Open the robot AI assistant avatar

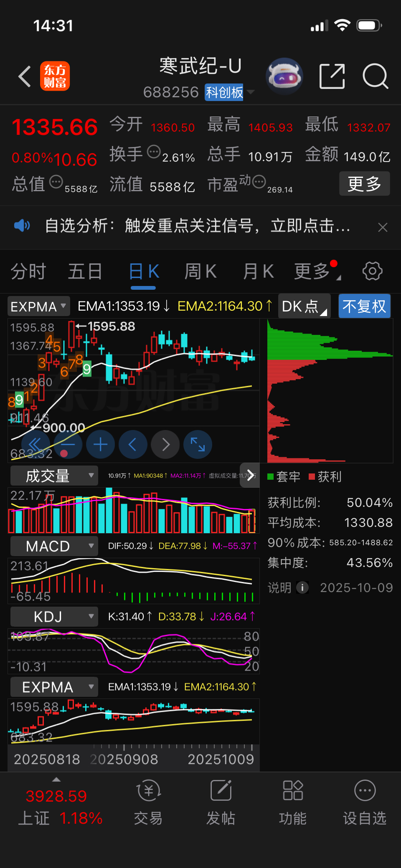[x=284, y=76]
